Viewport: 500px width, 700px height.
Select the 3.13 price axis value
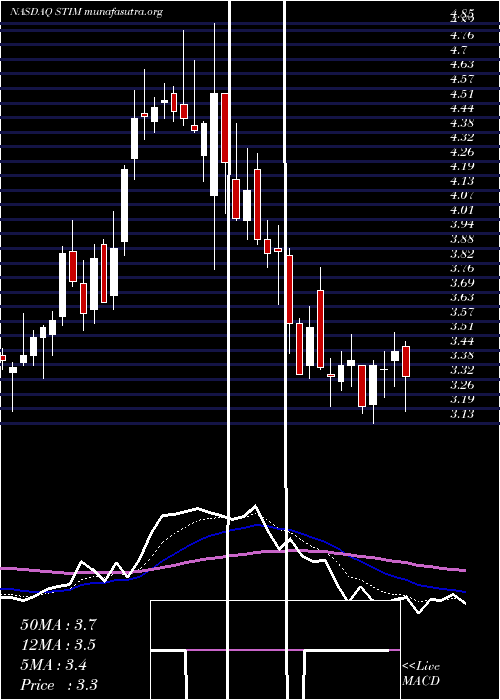[462, 414]
